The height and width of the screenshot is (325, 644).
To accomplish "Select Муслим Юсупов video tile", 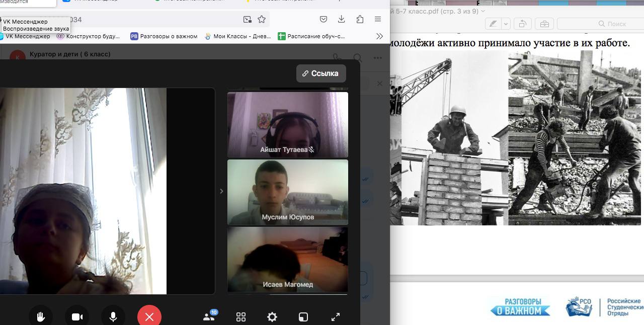I will pos(287,192).
